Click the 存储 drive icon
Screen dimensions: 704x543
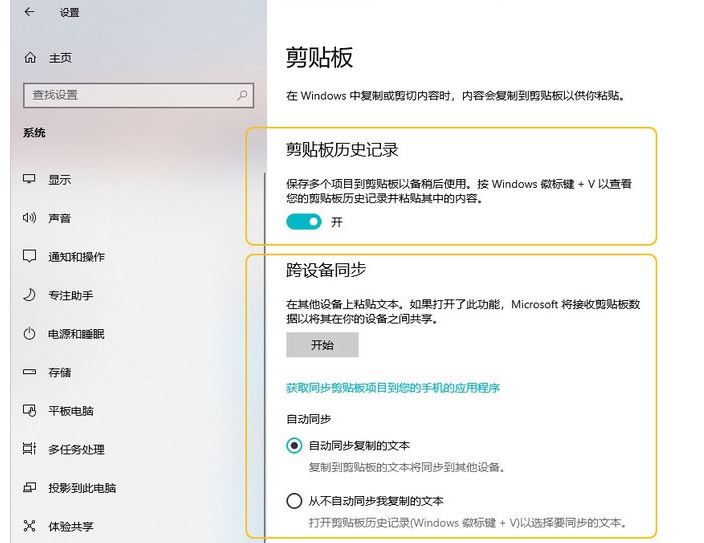tap(29, 372)
